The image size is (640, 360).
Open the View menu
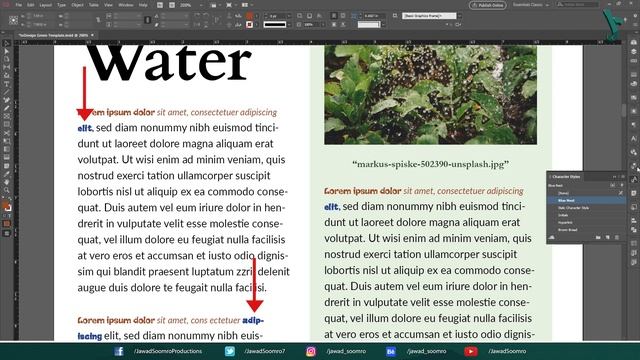pos(108,5)
